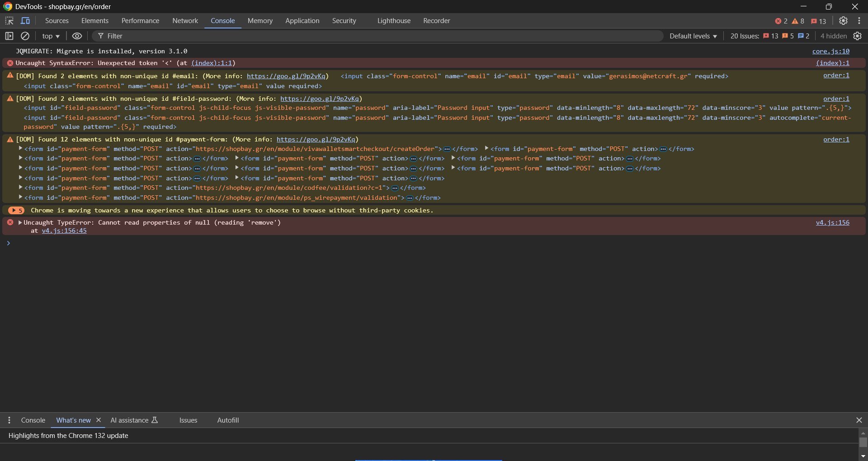Open the core.js:10 source link

830,51
